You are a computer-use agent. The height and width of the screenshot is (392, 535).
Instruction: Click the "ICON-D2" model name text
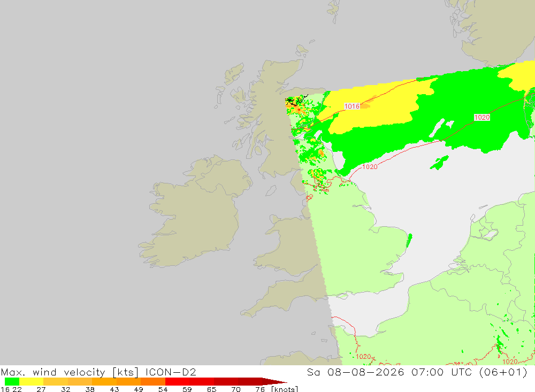coord(171,372)
